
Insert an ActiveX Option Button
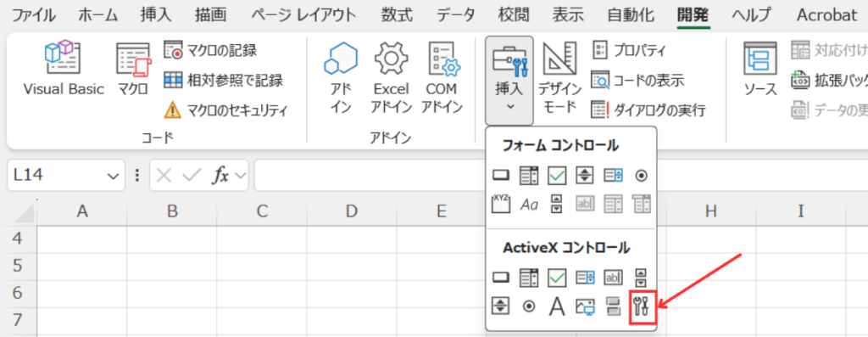[529, 306]
